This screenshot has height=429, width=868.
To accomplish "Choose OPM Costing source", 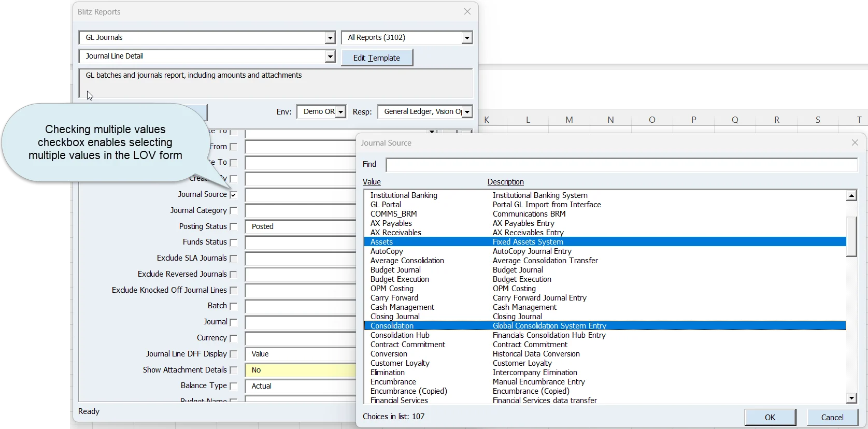I will pos(605,289).
